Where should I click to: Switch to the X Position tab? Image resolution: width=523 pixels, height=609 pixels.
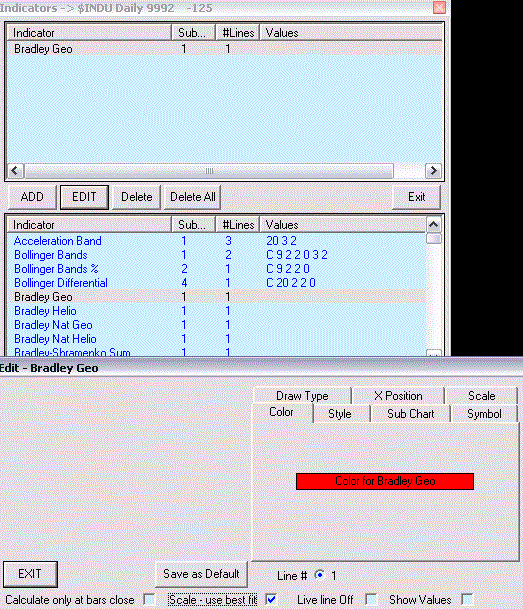(398, 396)
